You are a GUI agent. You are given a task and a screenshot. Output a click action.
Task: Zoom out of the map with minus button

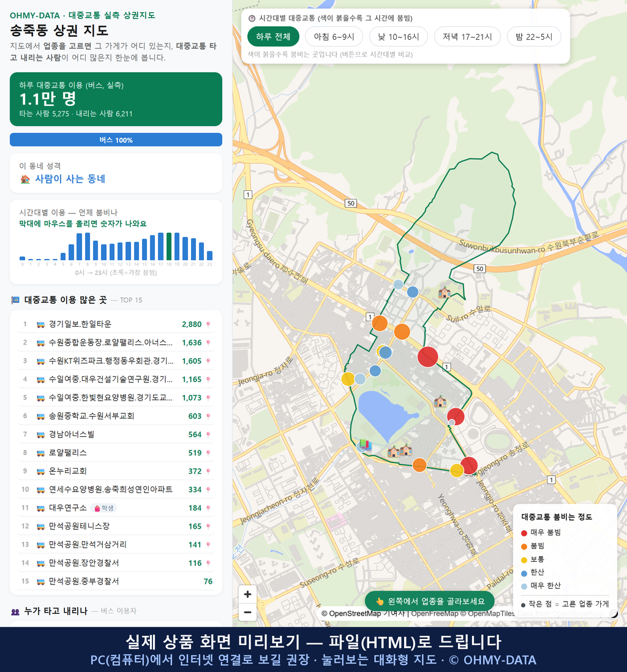(x=247, y=612)
